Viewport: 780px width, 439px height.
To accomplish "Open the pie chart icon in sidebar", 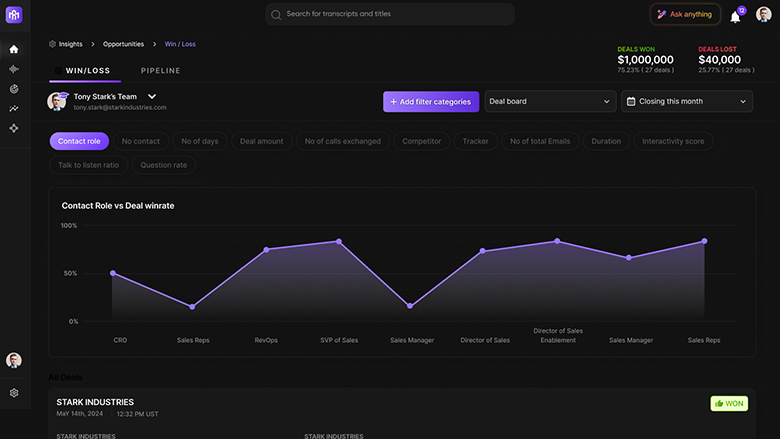I will tap(14, 89).
